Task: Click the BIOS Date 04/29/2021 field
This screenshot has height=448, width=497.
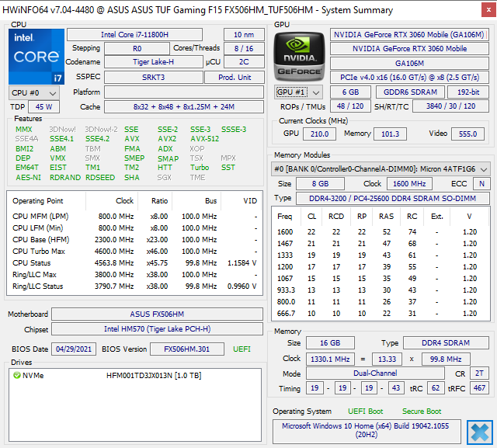Action: tap(75, 349)
